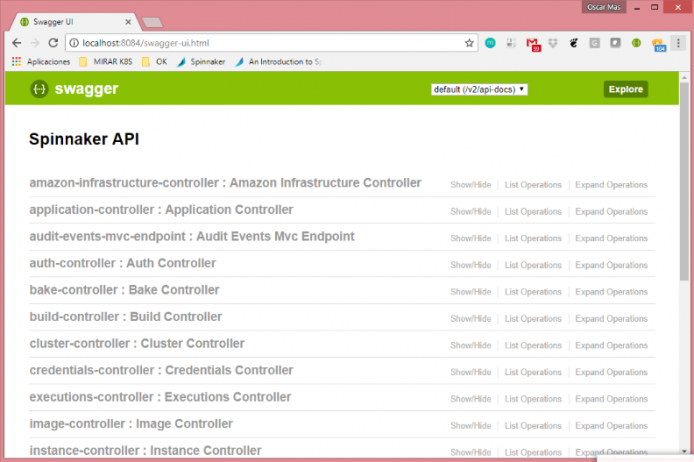Toggle Show/Hide for executions-controller
Screen dimensions: 694x462
tap(470, 399)
